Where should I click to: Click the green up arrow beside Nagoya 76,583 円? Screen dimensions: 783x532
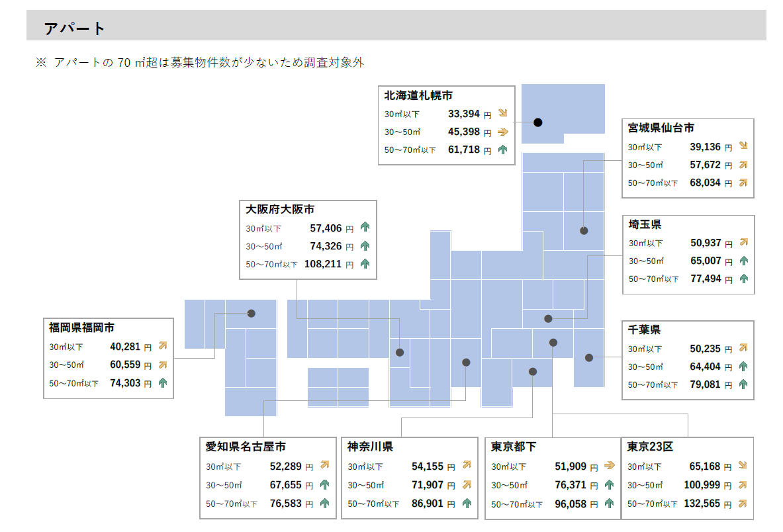click(324, 504)
